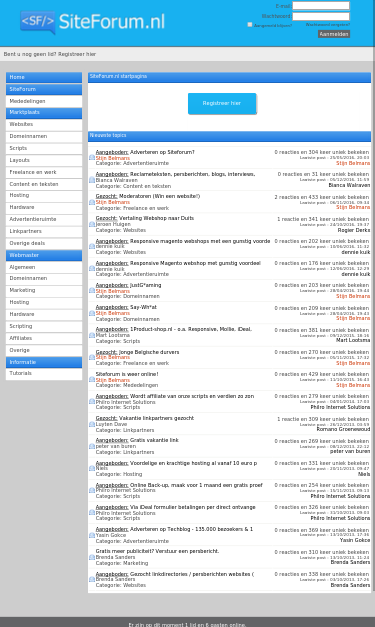Screen dimensions: 375x627
Task: Open Marketing in the Webmaster menu
Action: [x=44, y=290]
